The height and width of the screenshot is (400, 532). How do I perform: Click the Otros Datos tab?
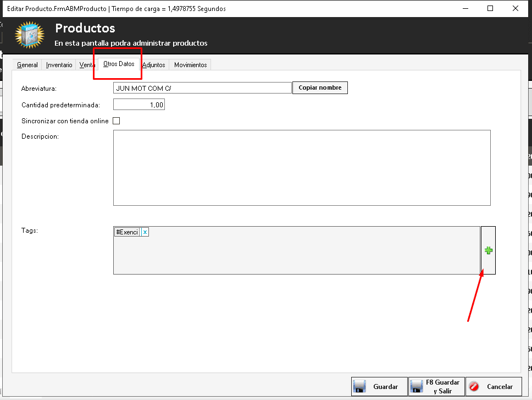[x=119, y=64]
